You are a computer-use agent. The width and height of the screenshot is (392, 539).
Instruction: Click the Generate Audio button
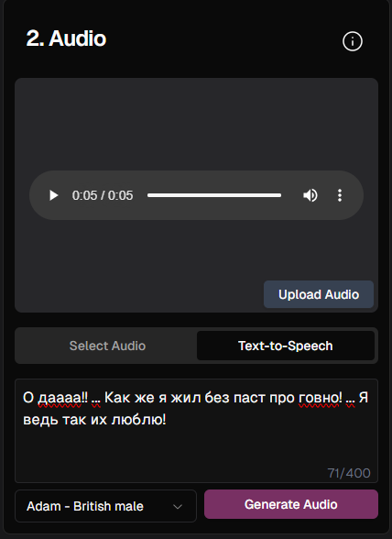[x=291, y=504]
